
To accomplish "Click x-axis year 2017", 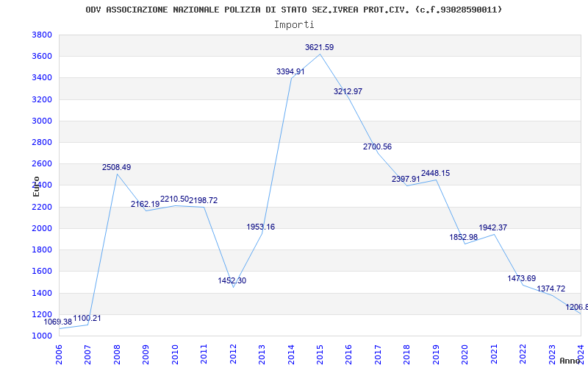I will click(378, 354).
